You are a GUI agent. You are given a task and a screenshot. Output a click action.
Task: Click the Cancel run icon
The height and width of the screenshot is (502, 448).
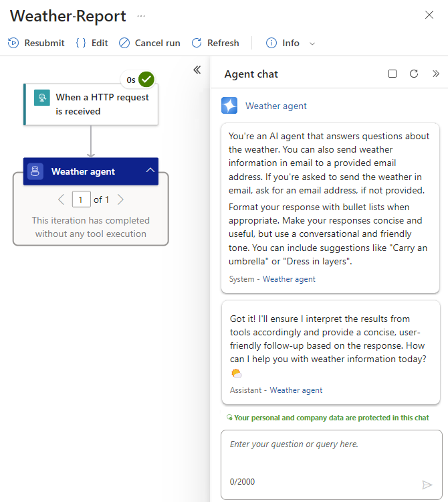tap(124, 43)
